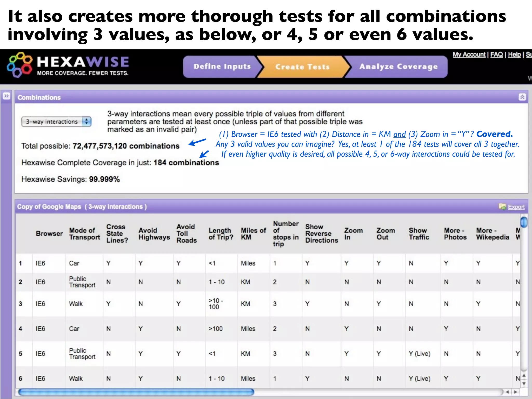Click row number 6 in the table
Screen dimensions: 532x399
click(x=21, y=378)
